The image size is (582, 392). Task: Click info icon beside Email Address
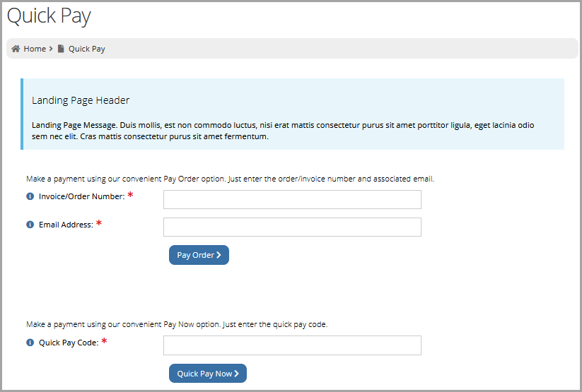(30, 225)
